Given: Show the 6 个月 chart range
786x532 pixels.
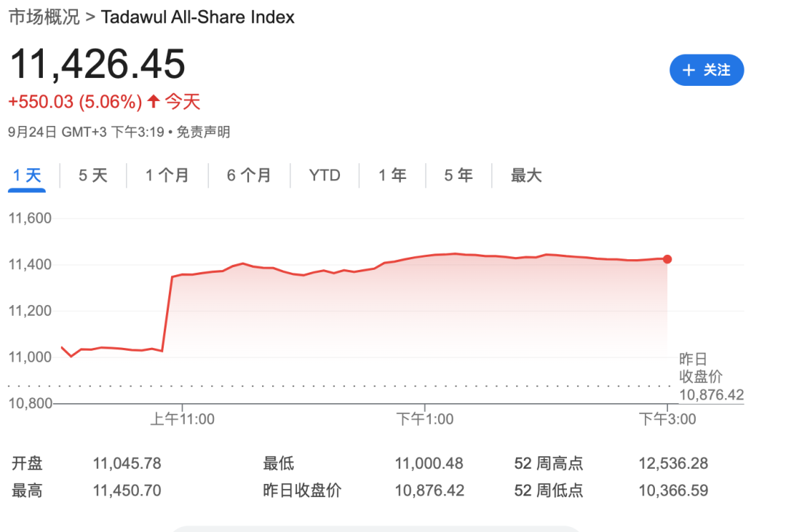Looking at the screenshot, I should (x=249, y=175).
